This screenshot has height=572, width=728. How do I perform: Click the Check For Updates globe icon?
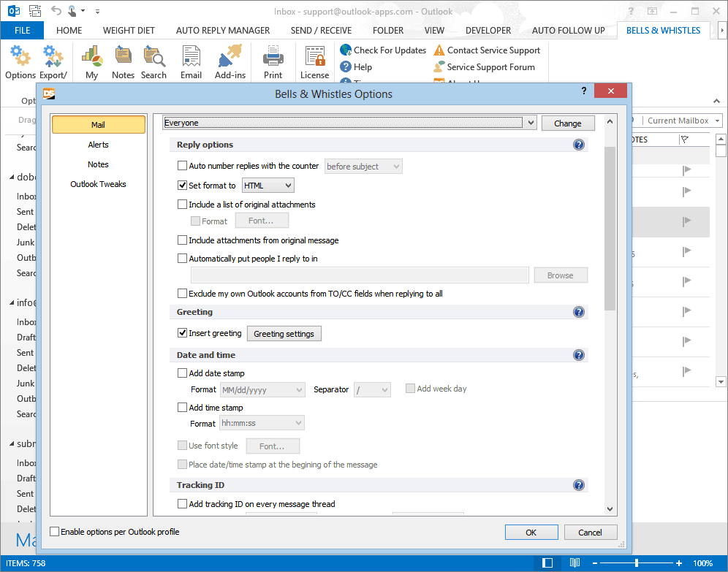tap(346, 50)
